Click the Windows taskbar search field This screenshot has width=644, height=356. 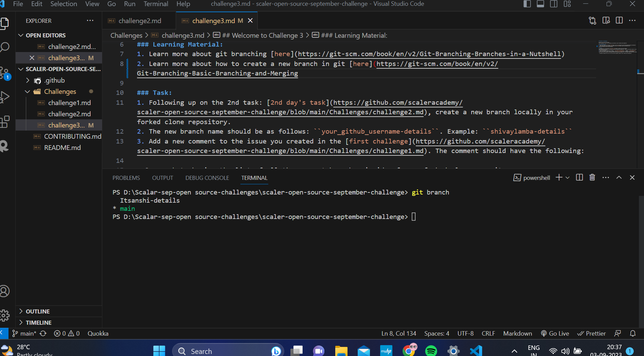click(x=228, y=351)
